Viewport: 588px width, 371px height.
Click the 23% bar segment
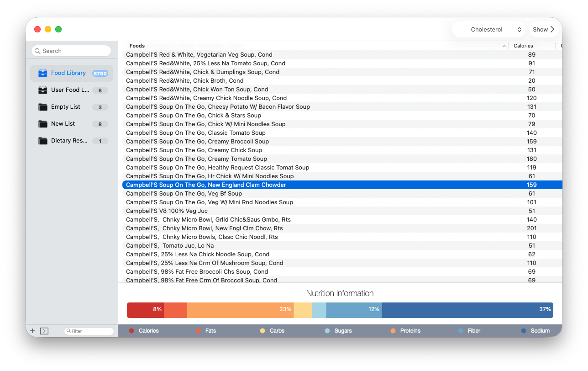[241, 310]
